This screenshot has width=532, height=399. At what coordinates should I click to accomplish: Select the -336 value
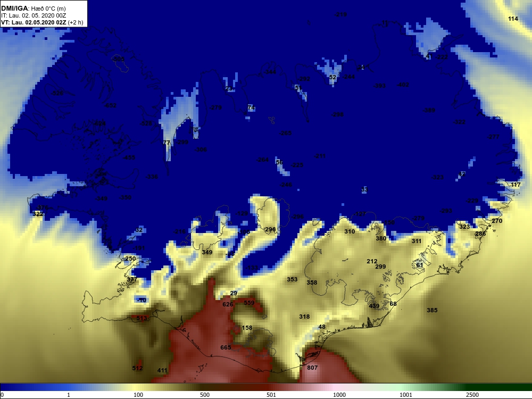point(152,177)
